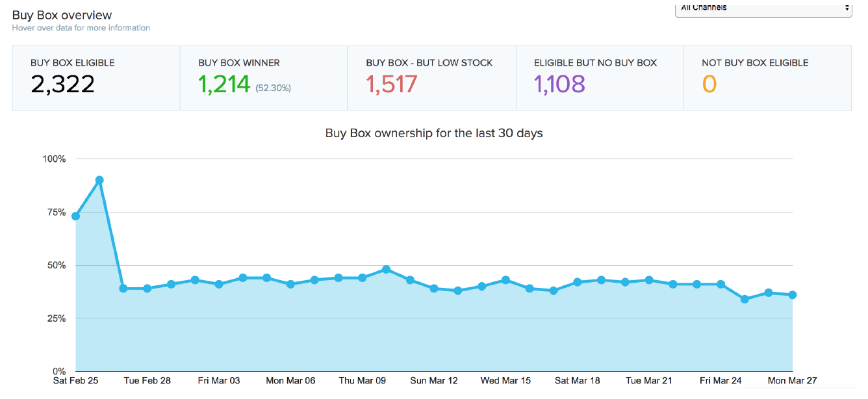Open the All Channels dropdown
868x399 pixels.
coord(763,8)
